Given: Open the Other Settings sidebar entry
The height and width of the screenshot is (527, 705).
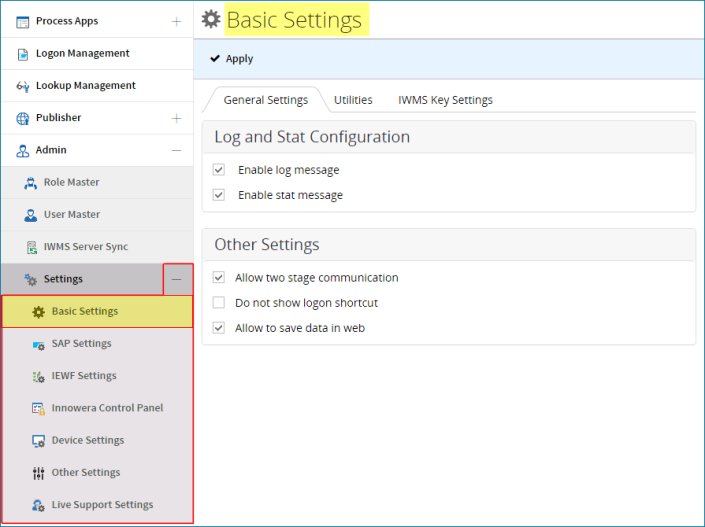Looking at the screenshot, I should click(98, 473).
